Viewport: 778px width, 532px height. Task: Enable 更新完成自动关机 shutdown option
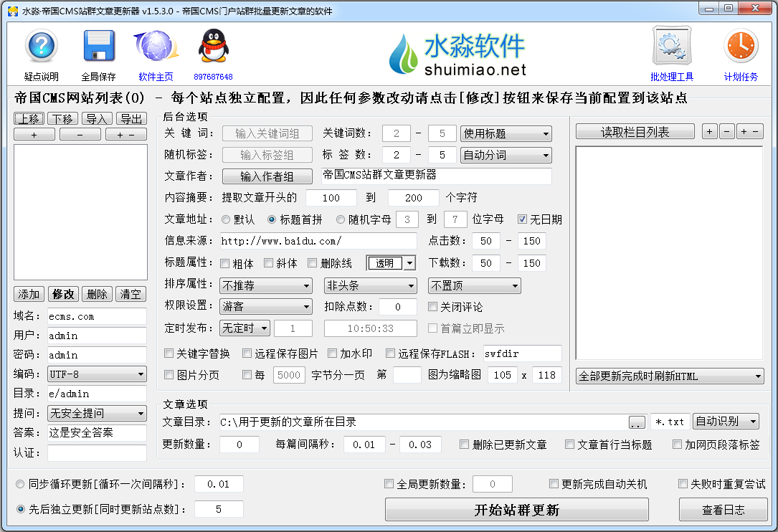click(x=554, y=484)
